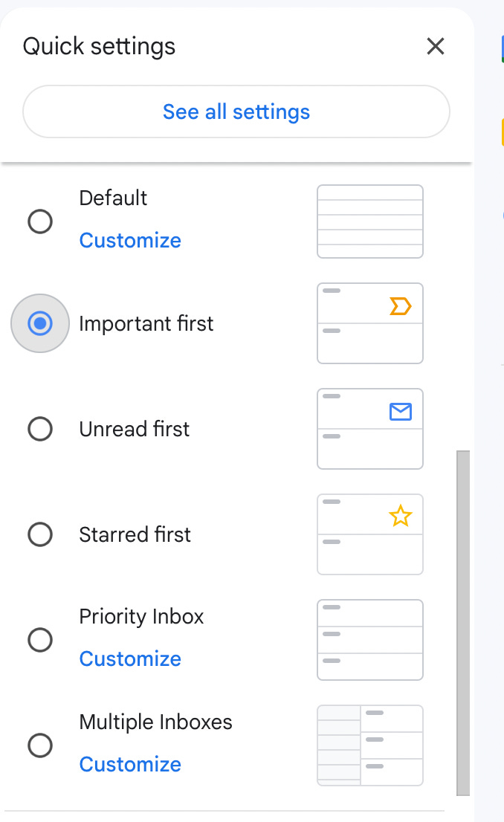Viewport: 504px width, 822px height.
Task: Close the Quick settings panel
Action: click(436, 46)
